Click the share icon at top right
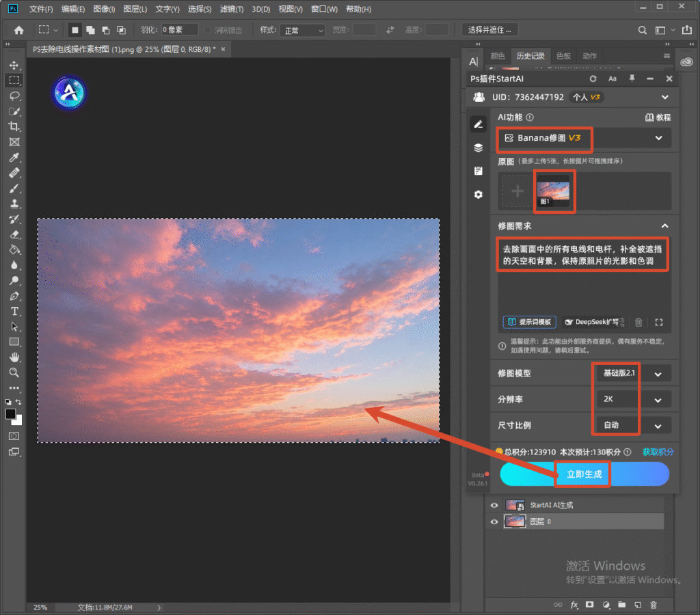Screen dimensions: 700x615 click(686, 30)
